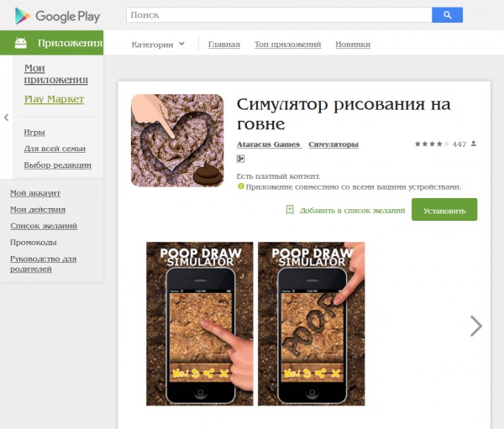Image resolution: width=504 pixels, height=429 pixels.
Task: Open the Топ приложений tab
Action: coord(287,44)
